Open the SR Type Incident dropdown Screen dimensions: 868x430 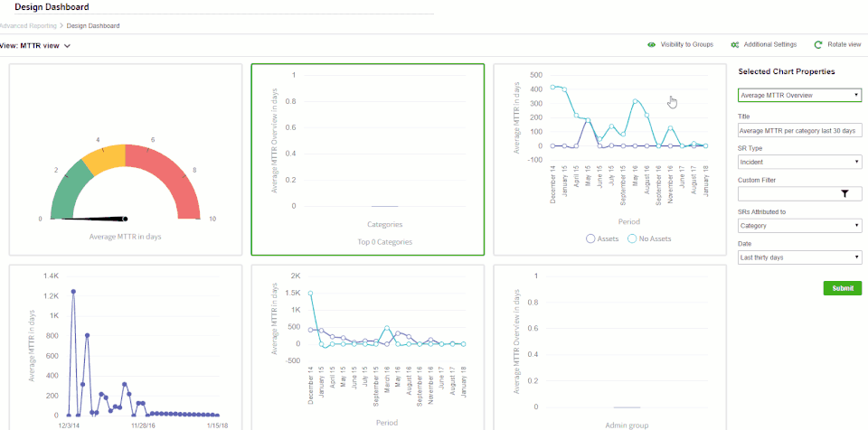click(800, 162)
